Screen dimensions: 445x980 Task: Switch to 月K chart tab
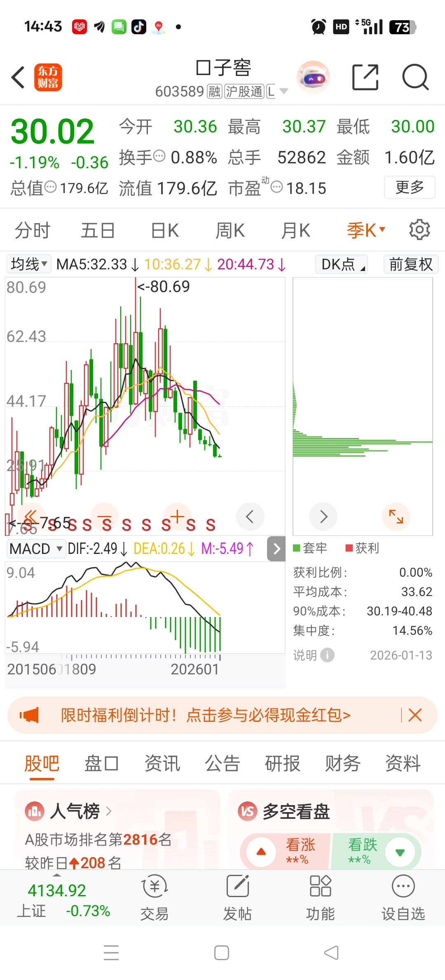295,230
